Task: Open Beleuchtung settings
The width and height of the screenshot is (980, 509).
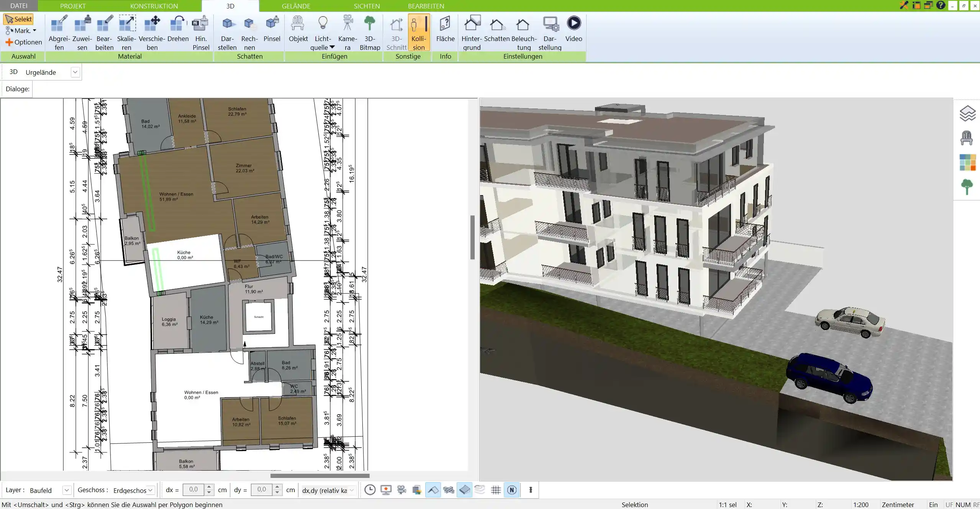Action: click(524, 33)
